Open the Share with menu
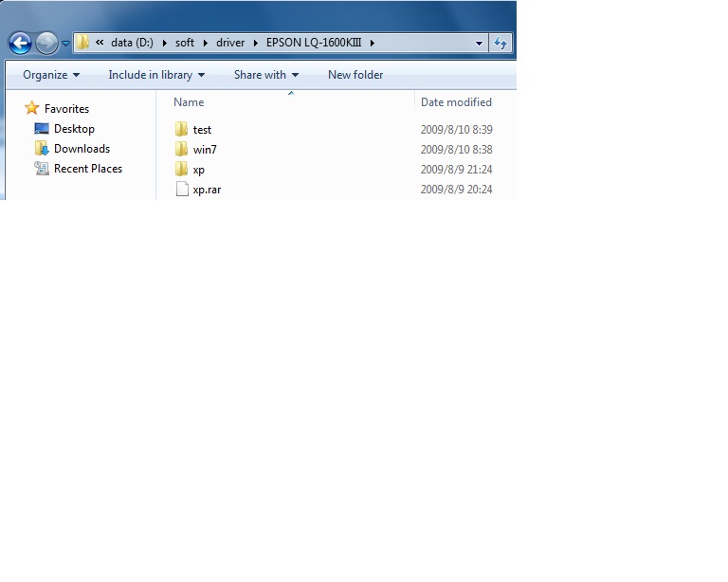 pyautogui.click(x=266, y=75)
